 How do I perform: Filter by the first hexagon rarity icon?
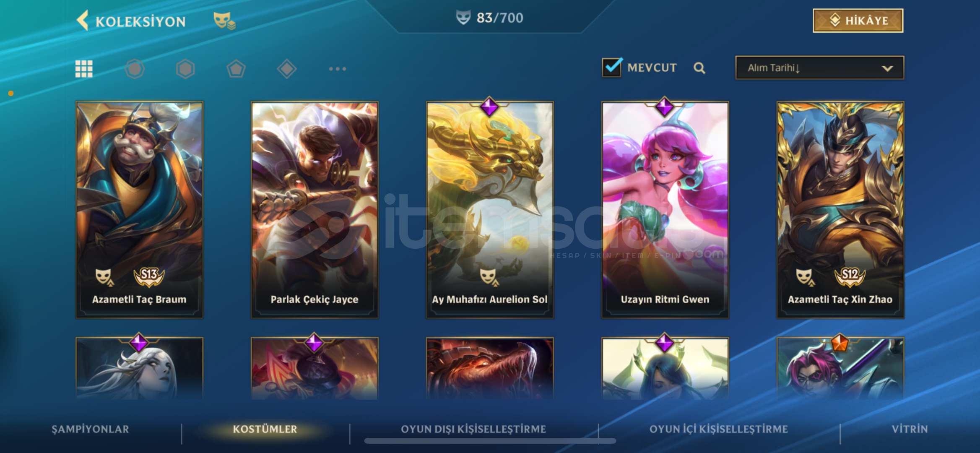[135, 69]
